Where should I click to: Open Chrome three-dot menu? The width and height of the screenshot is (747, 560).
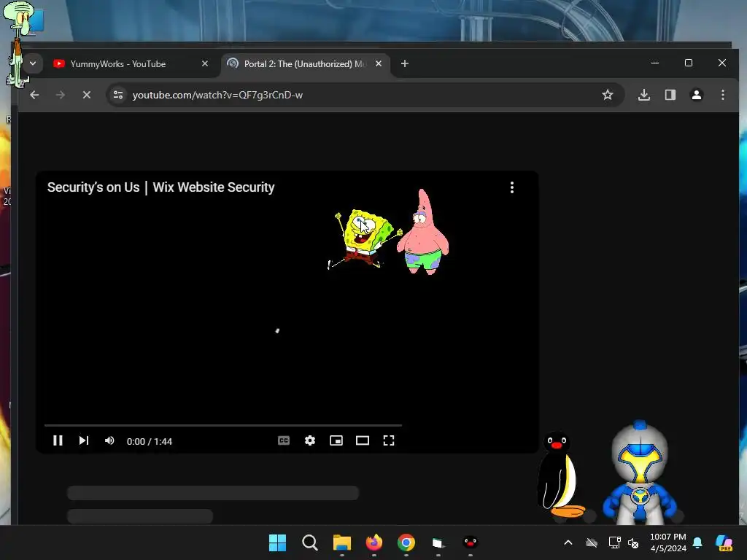point(723,95)
